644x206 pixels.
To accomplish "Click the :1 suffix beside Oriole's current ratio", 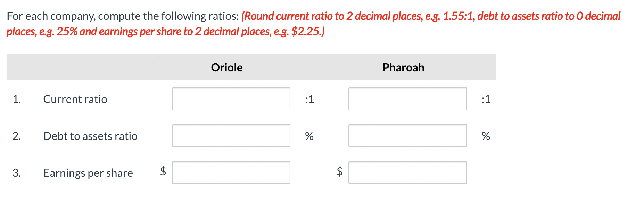I will point(308,99).
